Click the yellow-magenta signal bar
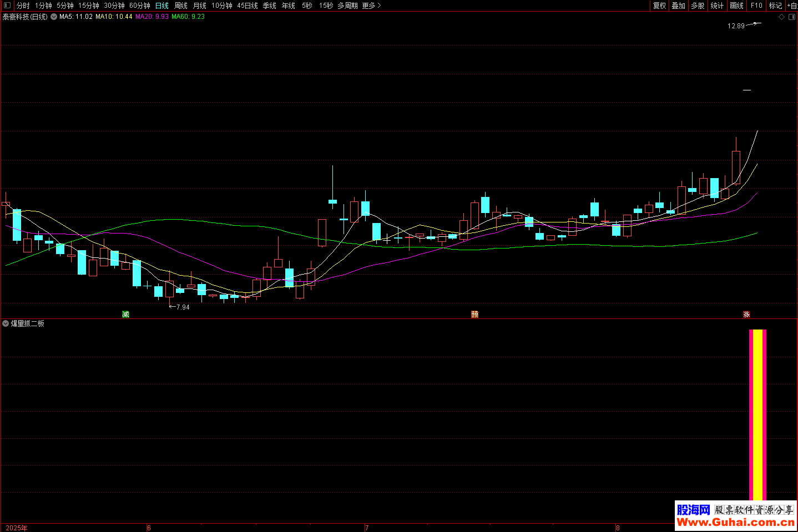798x532 pixels. pos(757,416)
